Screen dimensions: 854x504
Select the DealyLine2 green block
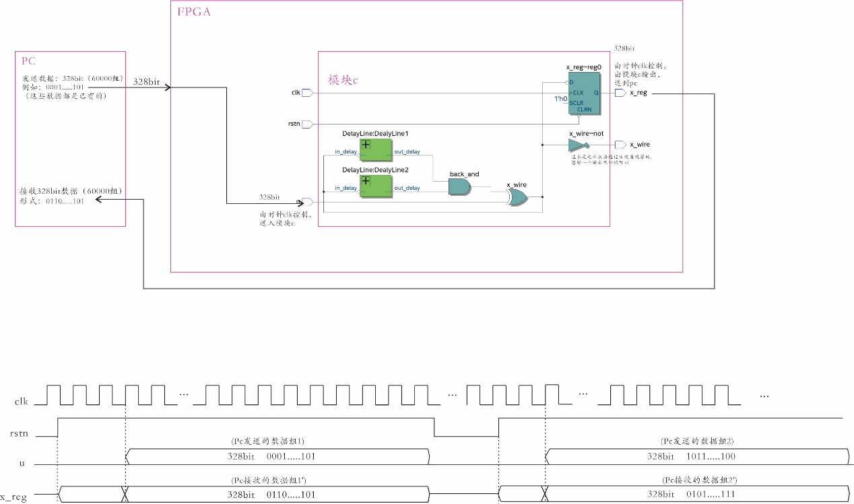pyautogui.click(x=376, y=186)
